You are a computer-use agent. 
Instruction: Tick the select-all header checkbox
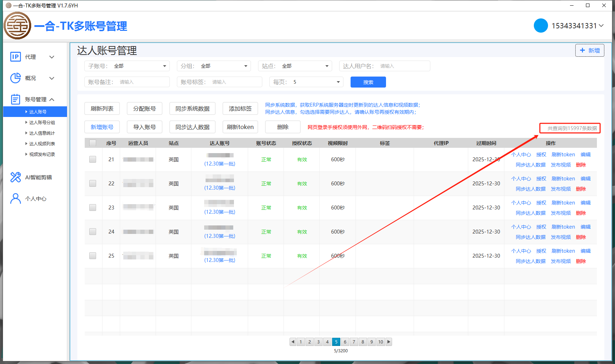(x=93, y=143)
